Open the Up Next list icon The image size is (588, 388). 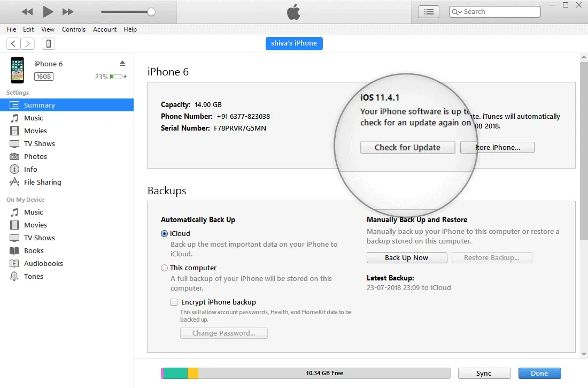(428, 11)
